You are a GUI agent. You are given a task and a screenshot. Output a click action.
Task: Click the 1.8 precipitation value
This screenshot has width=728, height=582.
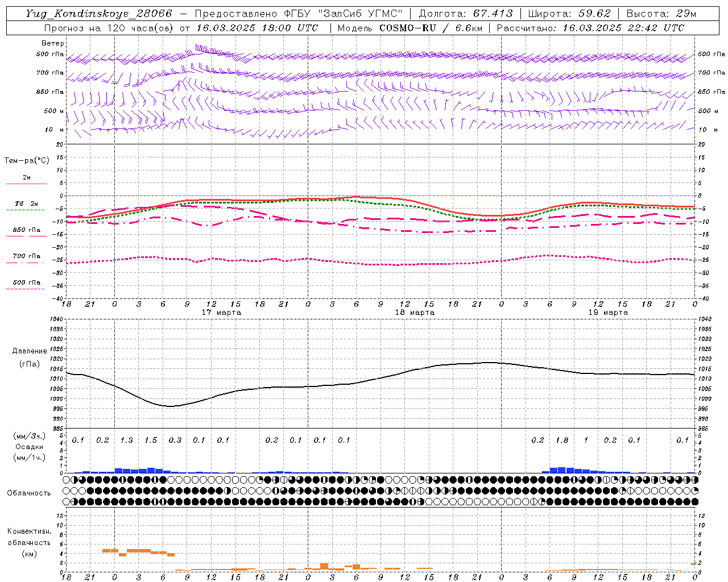[562, 440]
